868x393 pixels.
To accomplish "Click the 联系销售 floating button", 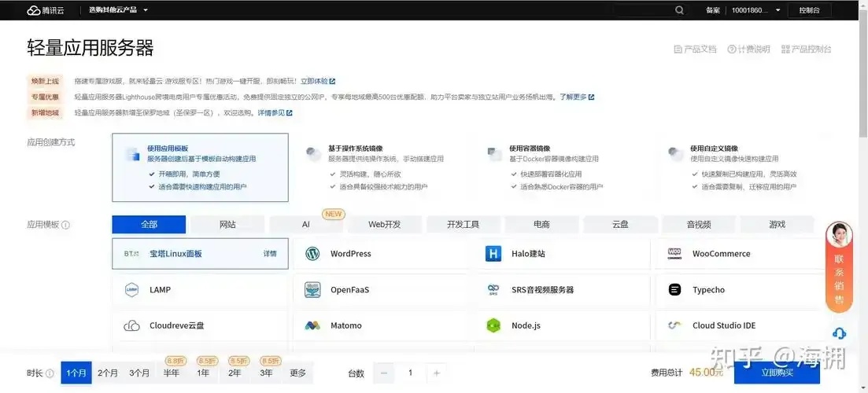I will tap(839, 267).
